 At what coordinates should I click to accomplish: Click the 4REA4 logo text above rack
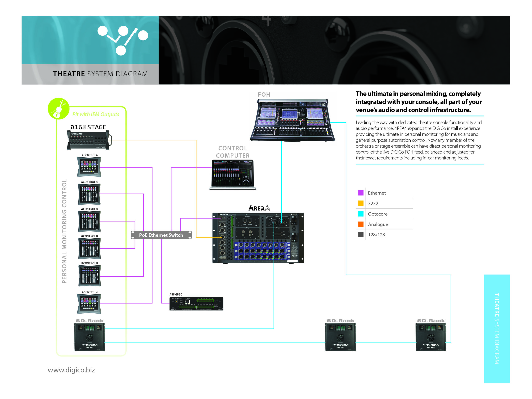pos(259,208)
